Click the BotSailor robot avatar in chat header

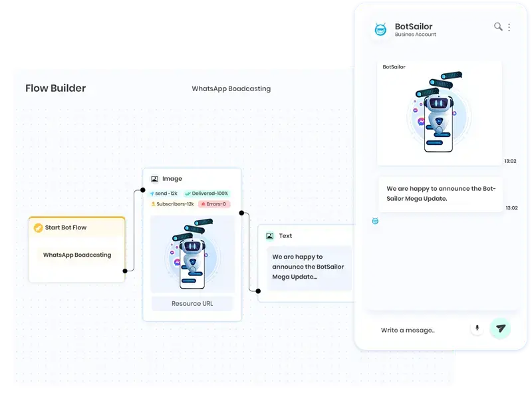point(380,29)
